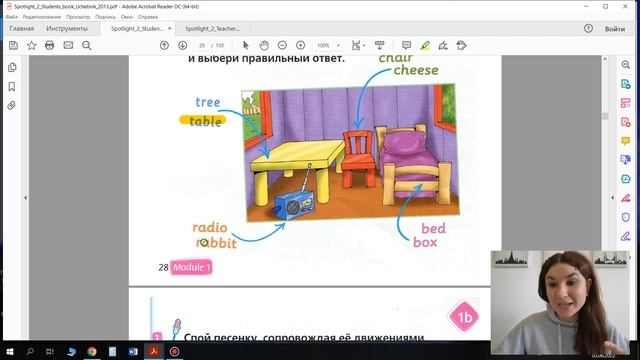Open help with the question mark icon
Image resolution: width=640 pixels, height=360 pixels.
click(x=588, y=28)
